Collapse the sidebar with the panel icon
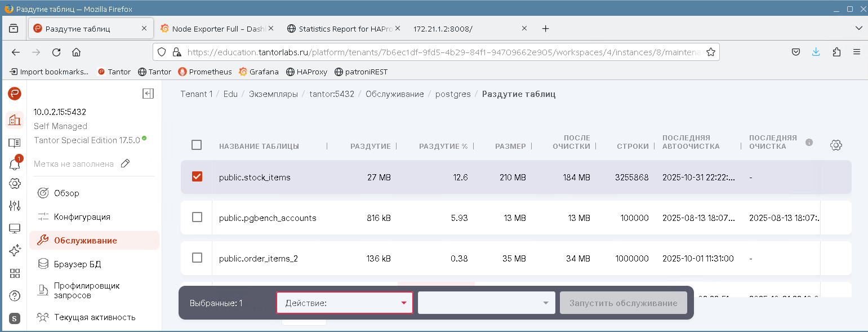Viewport: 868px width, 332px height. click(148, 94)
